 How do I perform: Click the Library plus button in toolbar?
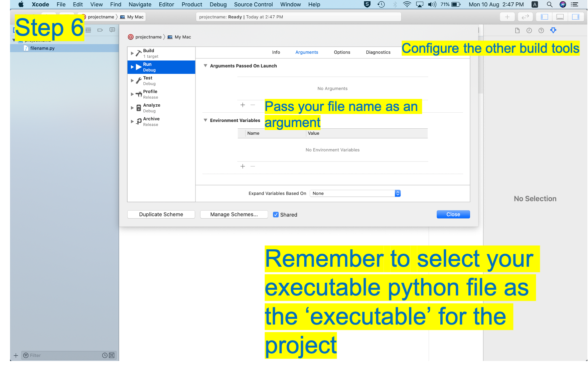[x=507, y=17]
